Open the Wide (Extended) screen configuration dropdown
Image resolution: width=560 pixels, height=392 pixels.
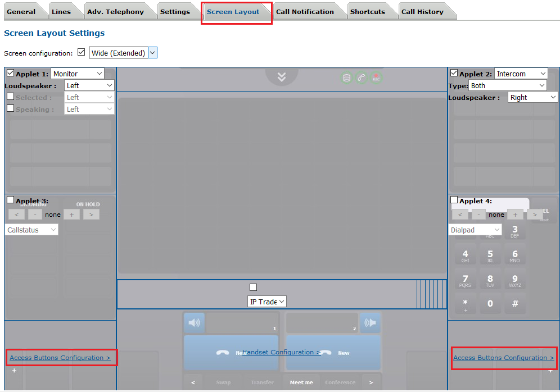tap(123, 53)
